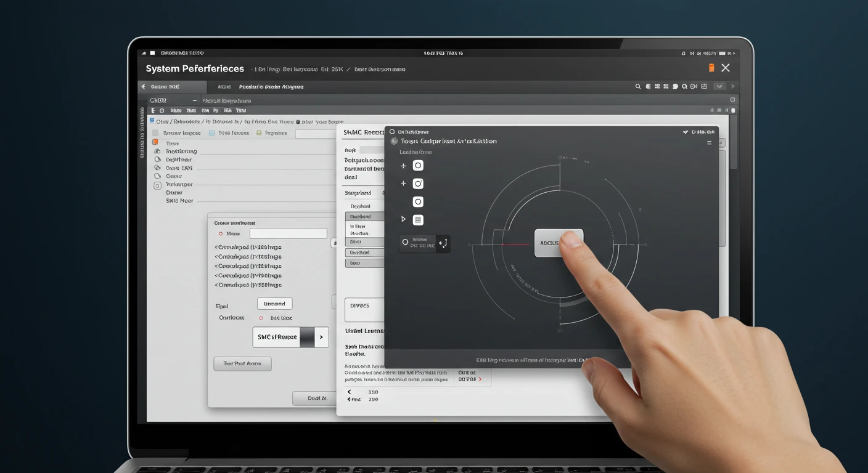Click the circle tile with arrow tick
The width and height of the screenshot is (868, 473).
pyautogui.click(x=418, y=184)
